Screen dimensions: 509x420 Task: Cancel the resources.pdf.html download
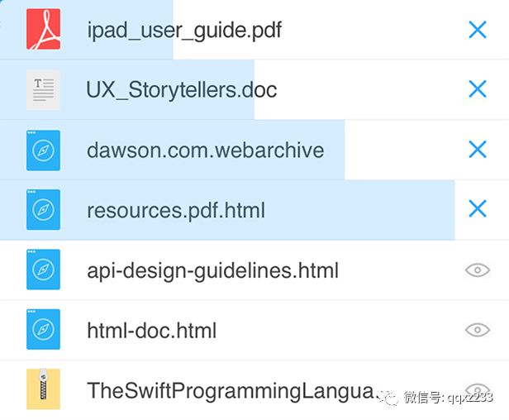pyautogui.click(x=478, y=209)
